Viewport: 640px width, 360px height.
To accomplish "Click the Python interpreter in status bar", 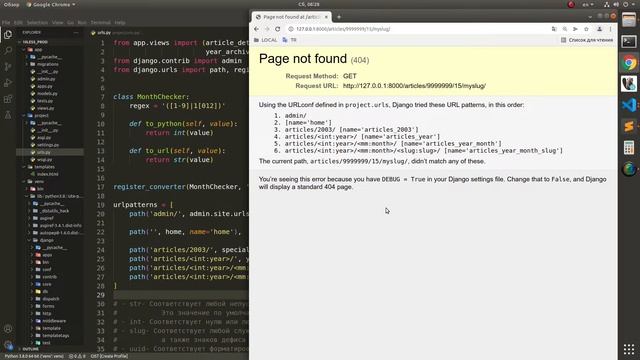I will [33, 356].
